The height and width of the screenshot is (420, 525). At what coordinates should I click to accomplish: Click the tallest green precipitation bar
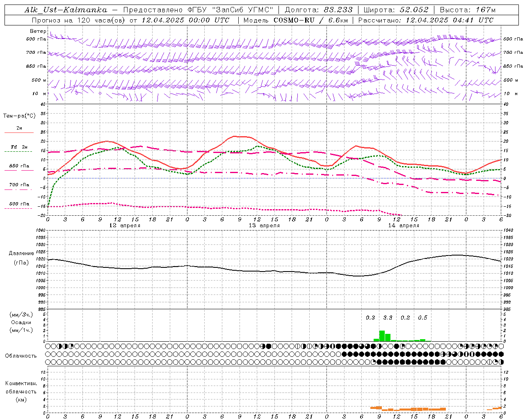[x=382, y=336]
